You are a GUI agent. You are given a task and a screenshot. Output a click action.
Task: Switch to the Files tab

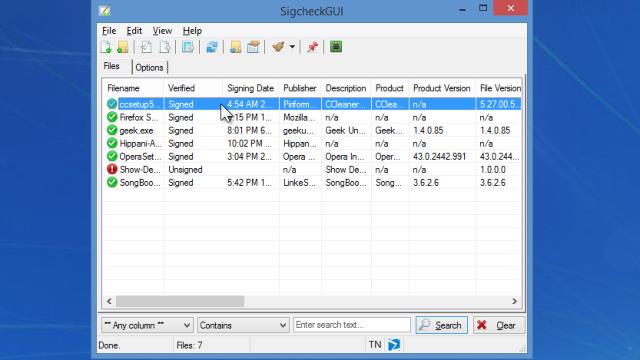(111, 66)
